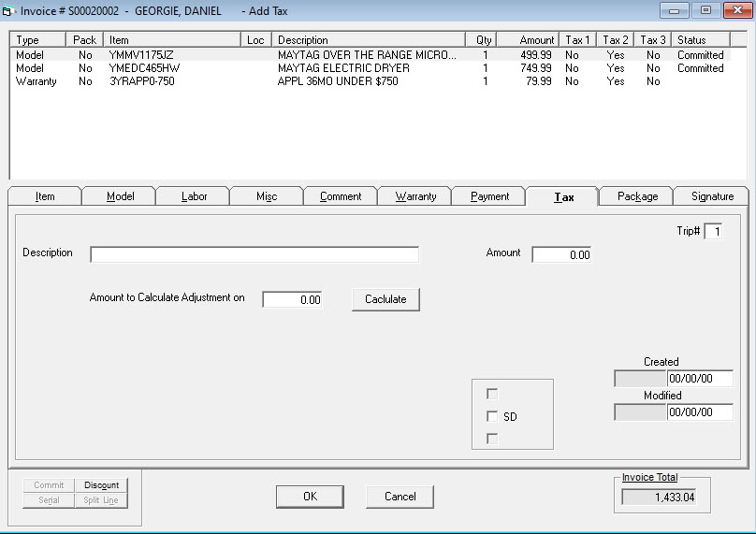Screen dimensions: 756x534
Task: Click the Invoice Total field
Action: coord(659,497)
